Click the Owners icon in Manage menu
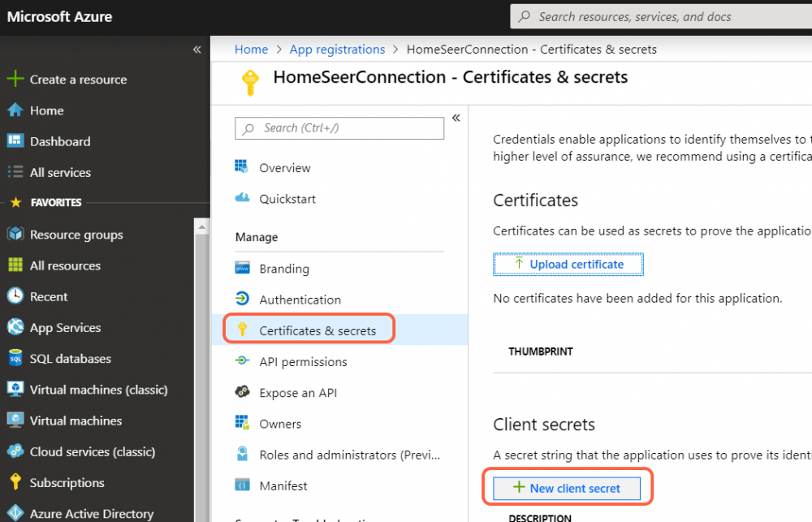812x522 pixels. coord(242,424)
